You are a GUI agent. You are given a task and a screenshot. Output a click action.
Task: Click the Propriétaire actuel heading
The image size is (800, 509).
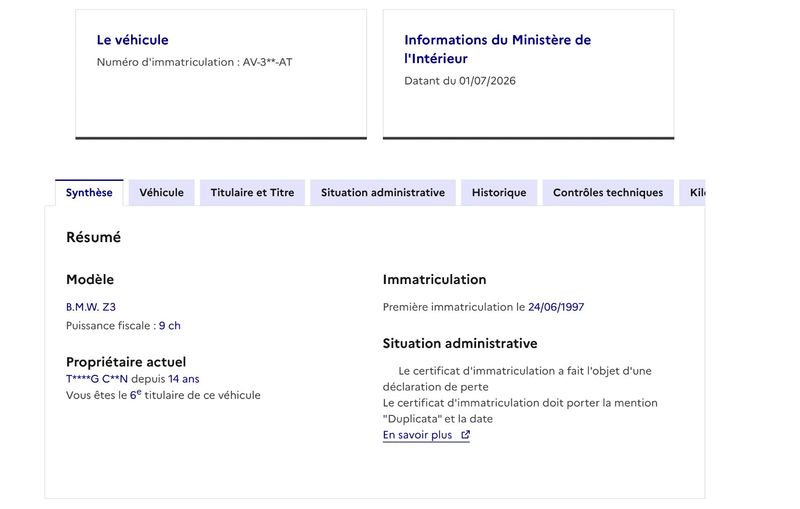(126, 362)
